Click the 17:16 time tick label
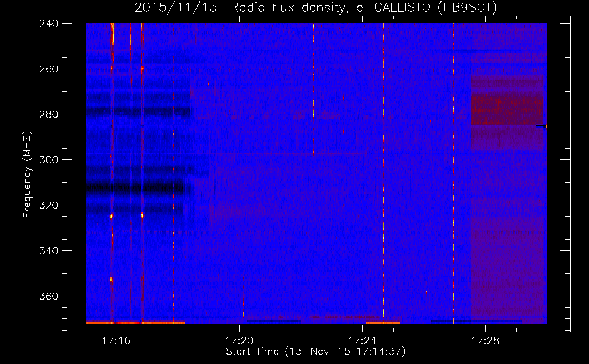Screen dimensions: 589x364 pos(116,341)
